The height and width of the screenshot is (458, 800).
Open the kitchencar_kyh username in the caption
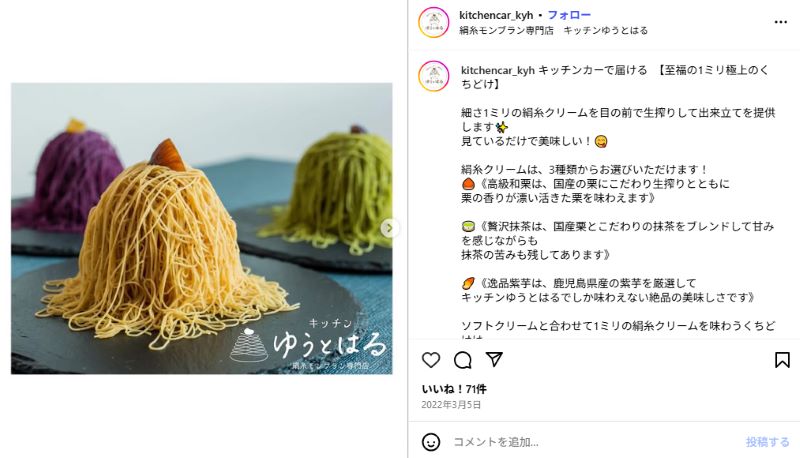tap(497, 70)
